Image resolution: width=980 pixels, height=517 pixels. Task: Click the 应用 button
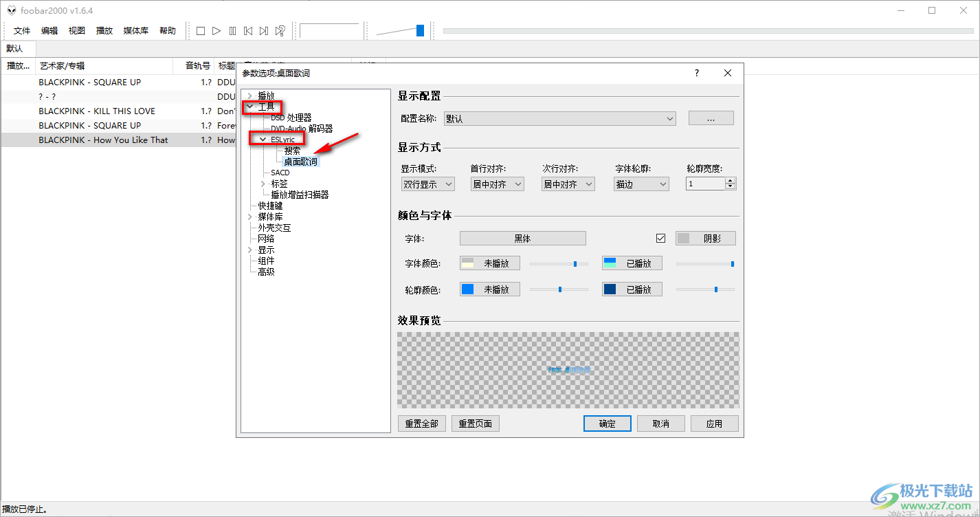tap(715, 423)
